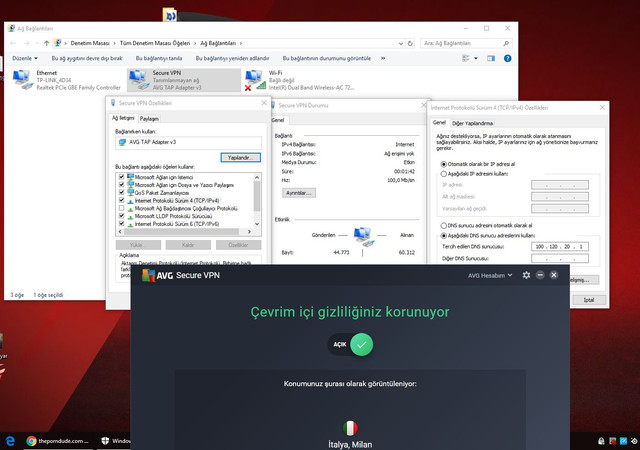Go back in Explorer navigation
This screenshot has height=450, width=640.
(x=13, y=43)
